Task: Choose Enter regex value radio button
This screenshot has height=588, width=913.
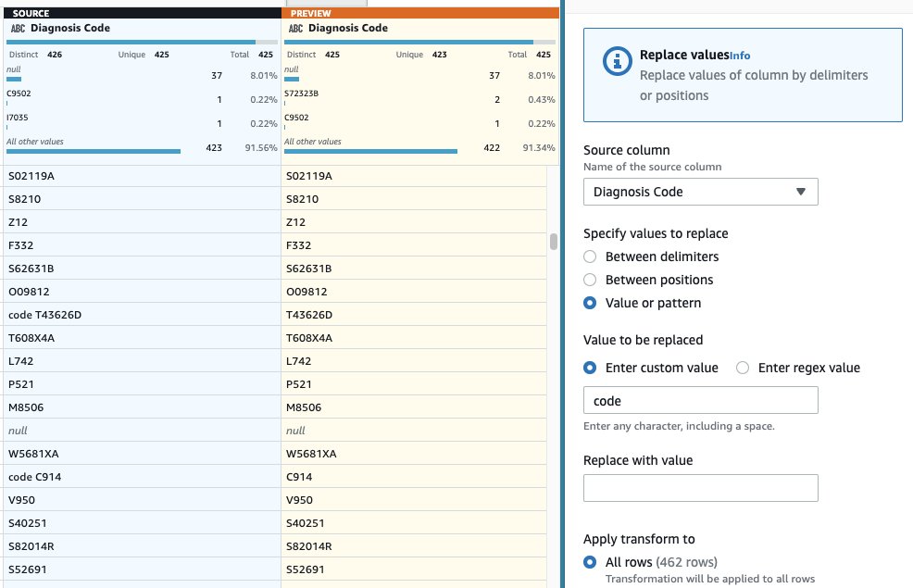Action: point(743,368)
